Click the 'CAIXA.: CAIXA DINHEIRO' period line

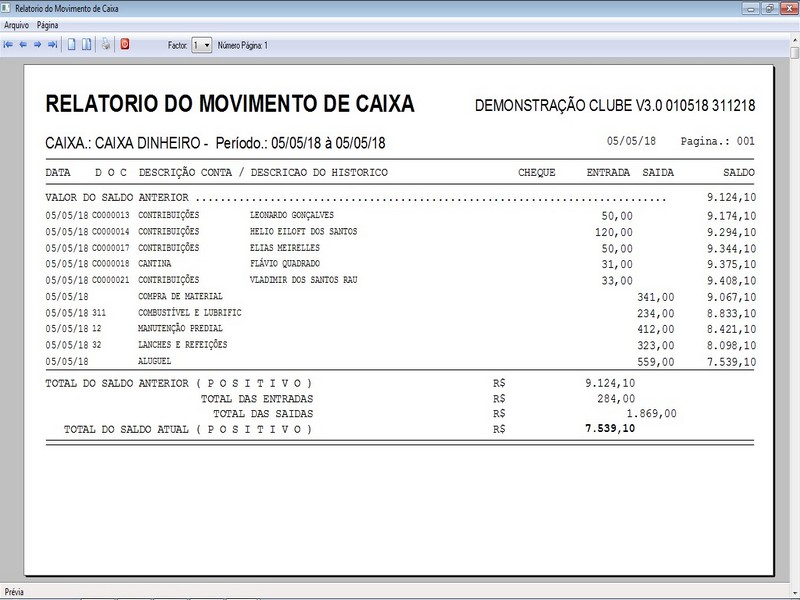click(x=215, y=143)
